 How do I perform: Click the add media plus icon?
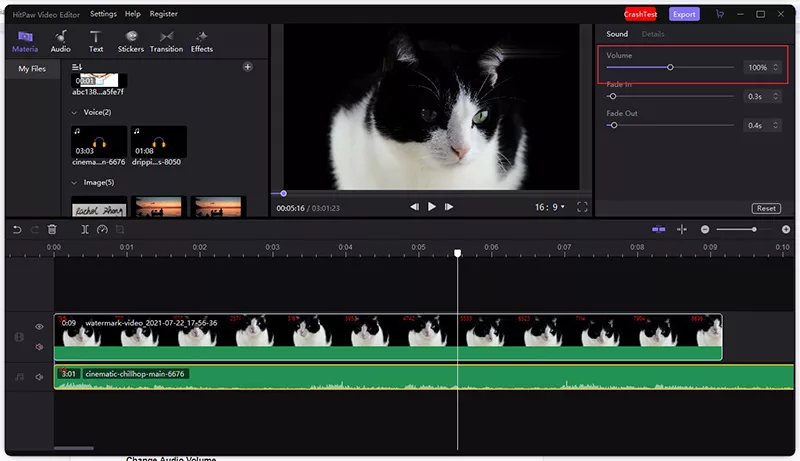pos(248,68)
